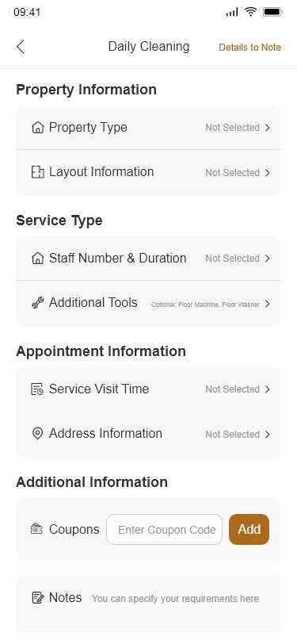
Task: Tap the back arrow icon
Action: pyautogui.click(x=21, y=47)
